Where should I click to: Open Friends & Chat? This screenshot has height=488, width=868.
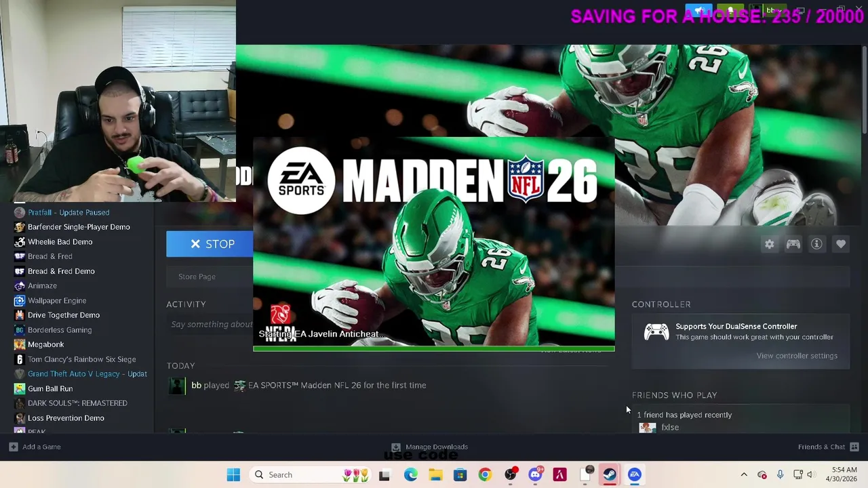821,447
